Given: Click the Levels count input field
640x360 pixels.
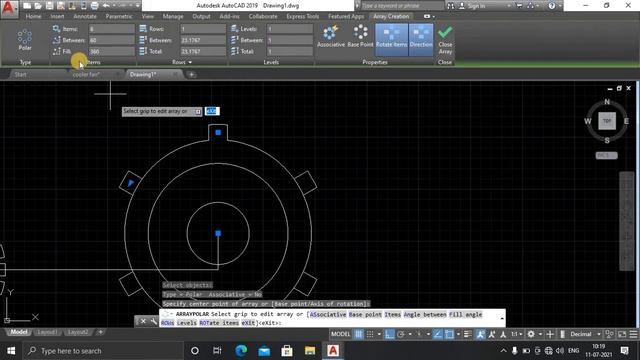Looking at the screenshot, I should 290,29.
